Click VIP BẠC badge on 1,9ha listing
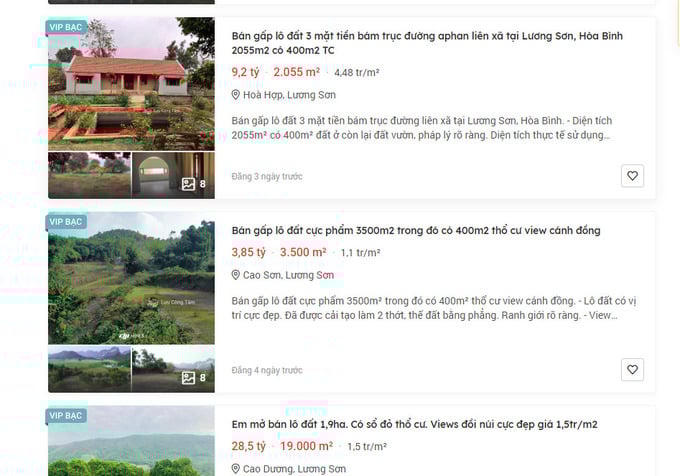Screen dimensions: 680x476 click(65, 415)
